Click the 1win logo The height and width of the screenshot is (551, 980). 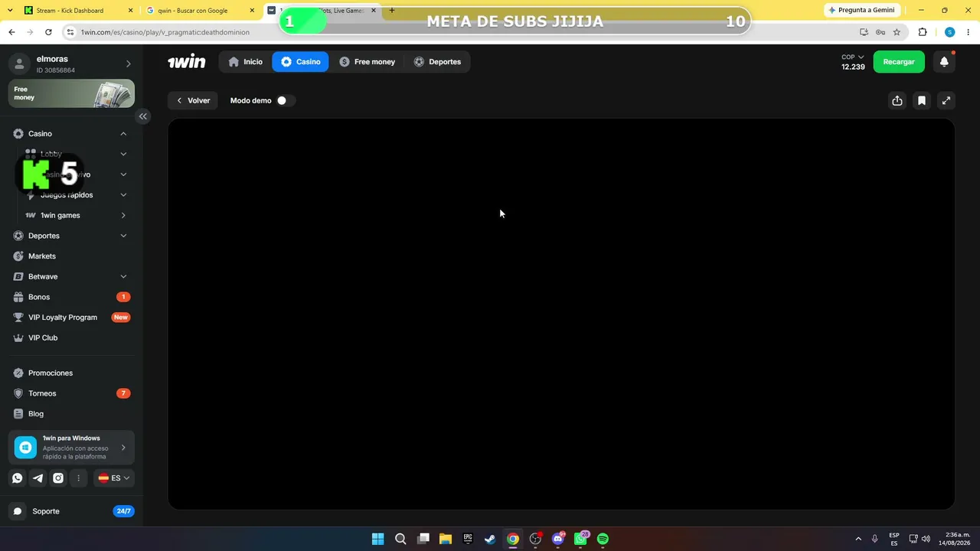coord(187,62)
